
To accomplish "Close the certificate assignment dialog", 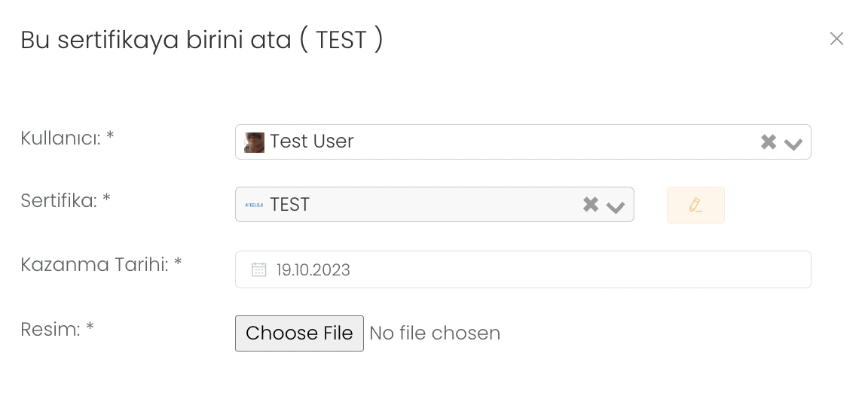I will [836, 38].
